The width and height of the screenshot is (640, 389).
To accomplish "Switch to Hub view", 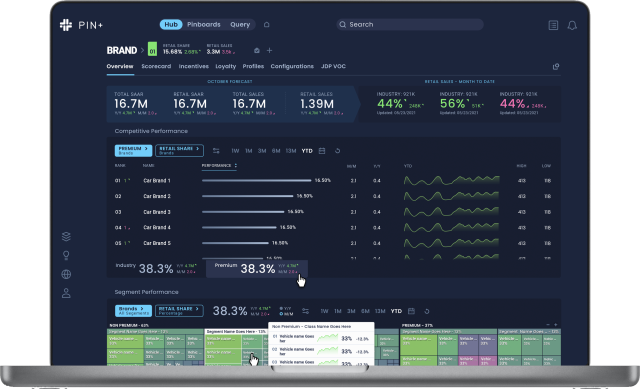I will pos(171,24).
